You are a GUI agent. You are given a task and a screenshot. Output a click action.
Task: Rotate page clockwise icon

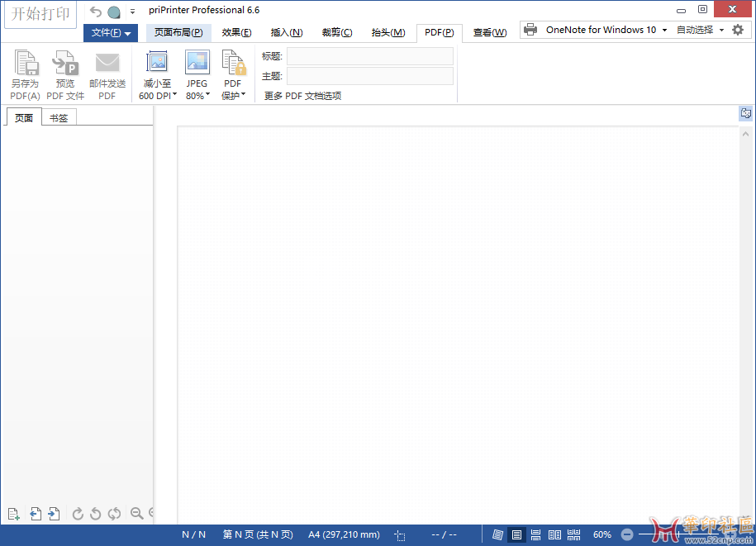click(x=78, y=514)
